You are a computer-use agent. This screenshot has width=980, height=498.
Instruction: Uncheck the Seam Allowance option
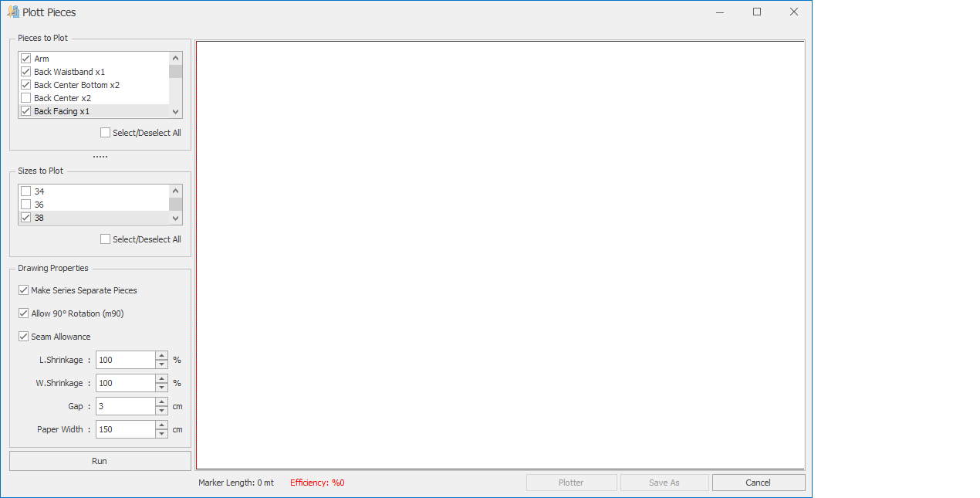(24, 337)
